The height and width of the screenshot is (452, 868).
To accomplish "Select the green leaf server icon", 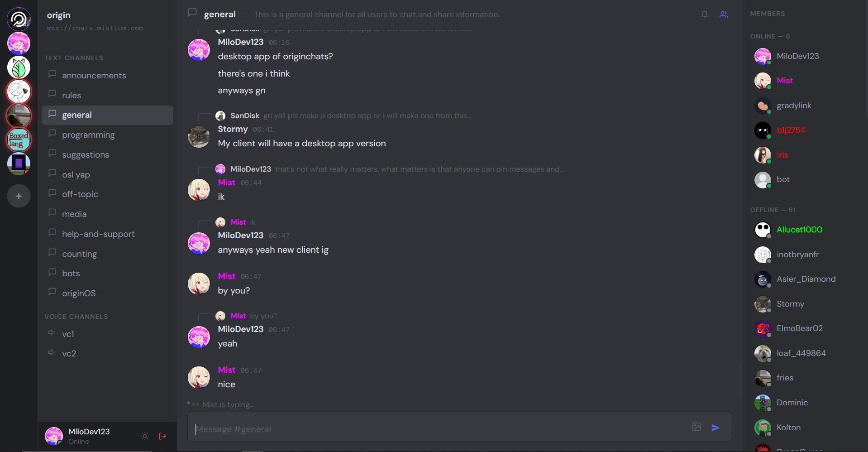I will click(19, 67).
